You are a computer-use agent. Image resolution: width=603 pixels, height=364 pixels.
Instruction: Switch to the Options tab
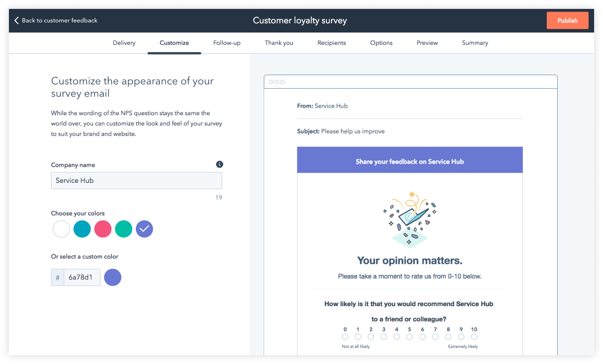[381, 43]
